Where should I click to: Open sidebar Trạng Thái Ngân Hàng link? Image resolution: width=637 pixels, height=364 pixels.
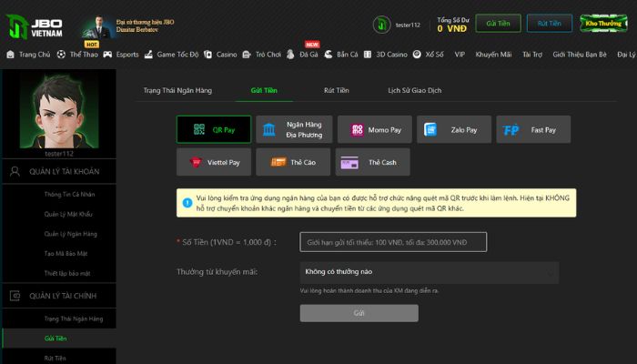74,318
